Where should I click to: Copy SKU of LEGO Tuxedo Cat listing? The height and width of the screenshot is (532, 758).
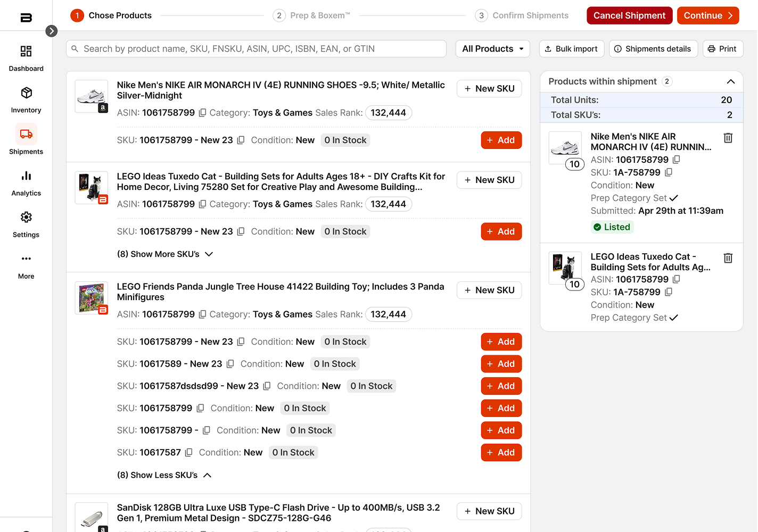point(241,231)
